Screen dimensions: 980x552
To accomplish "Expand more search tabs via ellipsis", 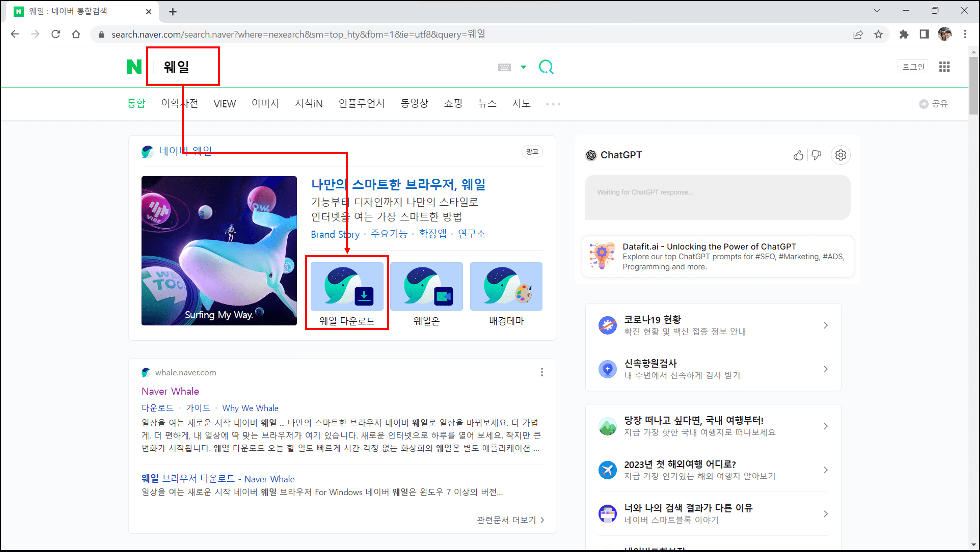I will [x=553, y=104].
